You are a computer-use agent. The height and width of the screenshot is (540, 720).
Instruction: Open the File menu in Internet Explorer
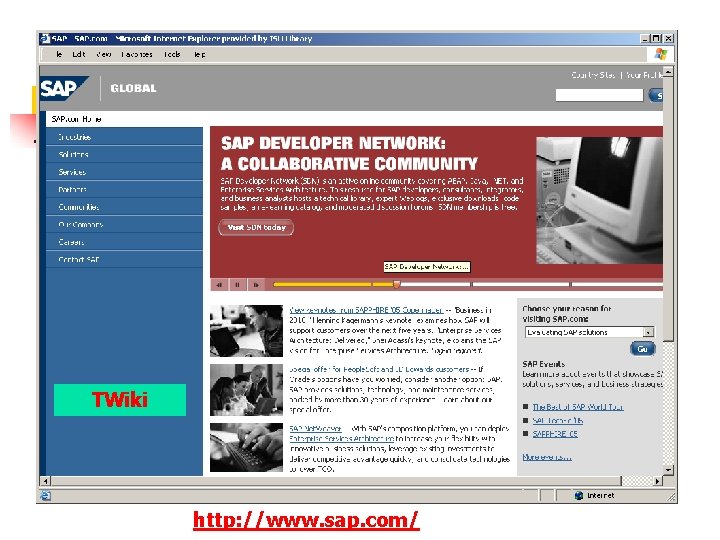(59, 54)
